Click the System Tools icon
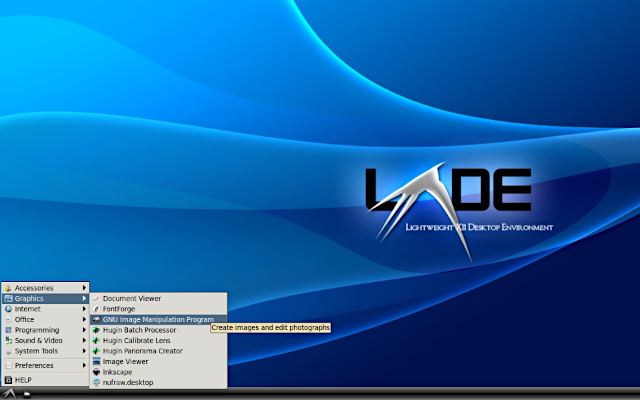Screen dimensions: 640x400 (9, 351)
